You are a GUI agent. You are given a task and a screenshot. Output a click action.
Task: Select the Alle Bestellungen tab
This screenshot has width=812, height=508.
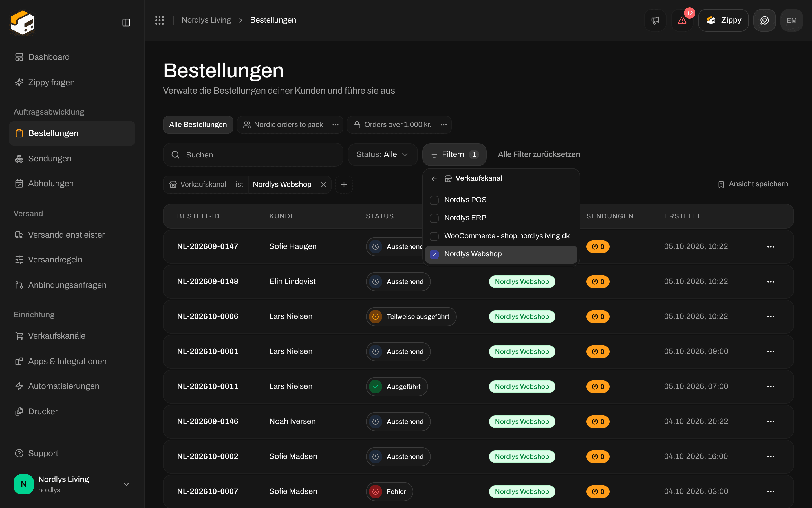tap(198, 125)
